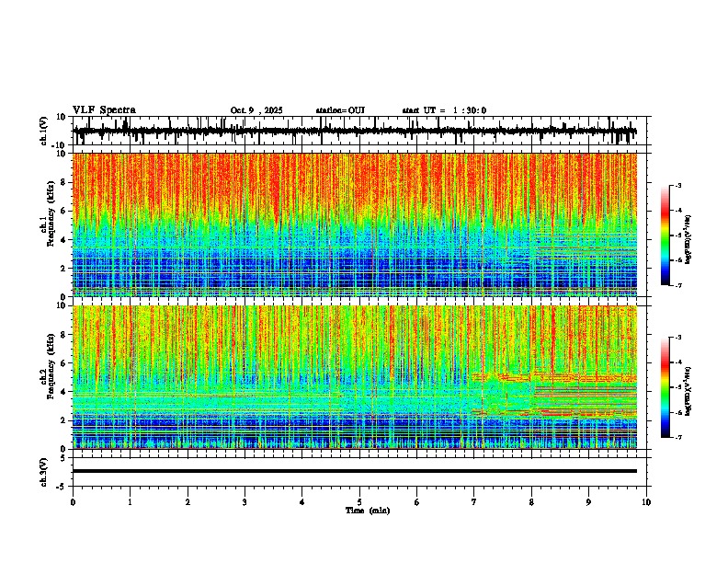
Task: Click the 'station=OUI' header label
Action: click(340, 110)
